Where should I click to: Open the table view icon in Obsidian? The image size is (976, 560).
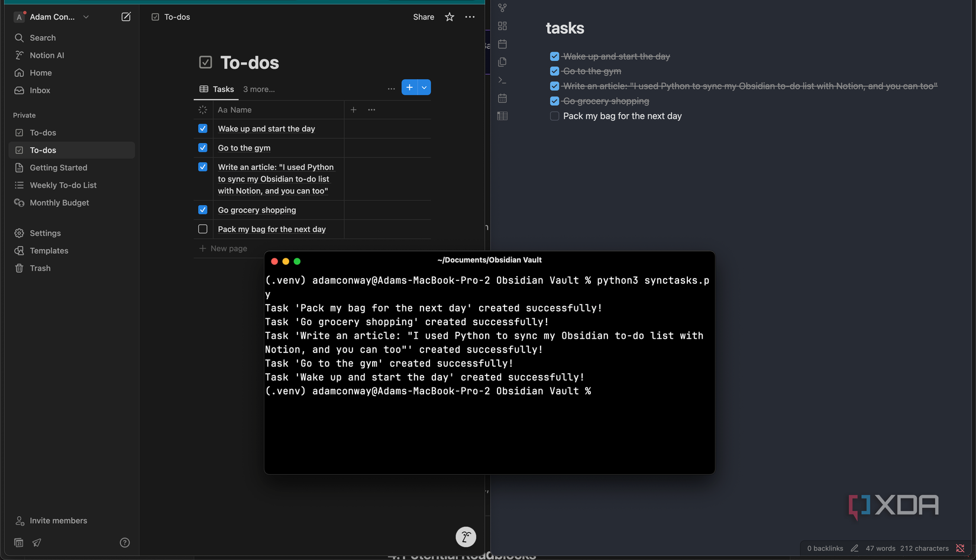click(x=502, y=116)
